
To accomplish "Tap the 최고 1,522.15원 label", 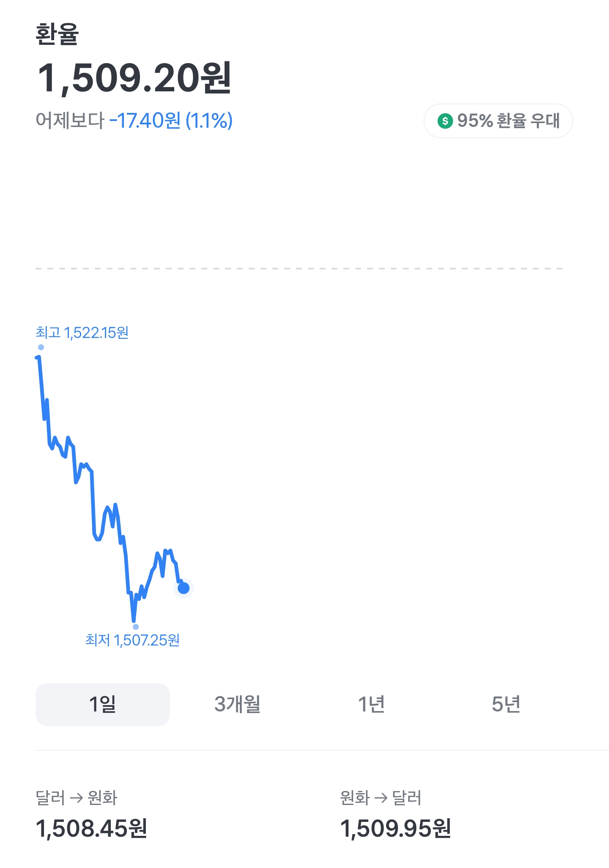I will click(x=82, y=333).
